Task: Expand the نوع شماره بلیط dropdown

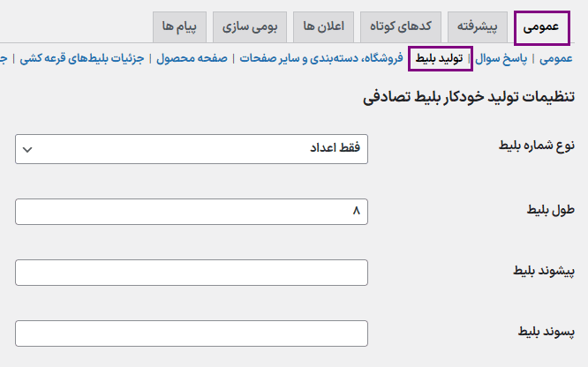Action: click(x=192, y=149)
